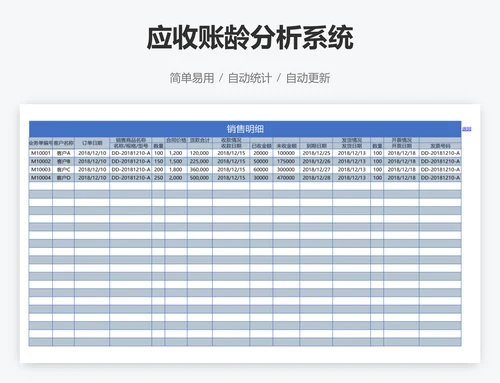Select the due date cell 2018/12/26
The height and width of the screenshot is (383, 500).
pyautogui.click(x=316, y=161)
